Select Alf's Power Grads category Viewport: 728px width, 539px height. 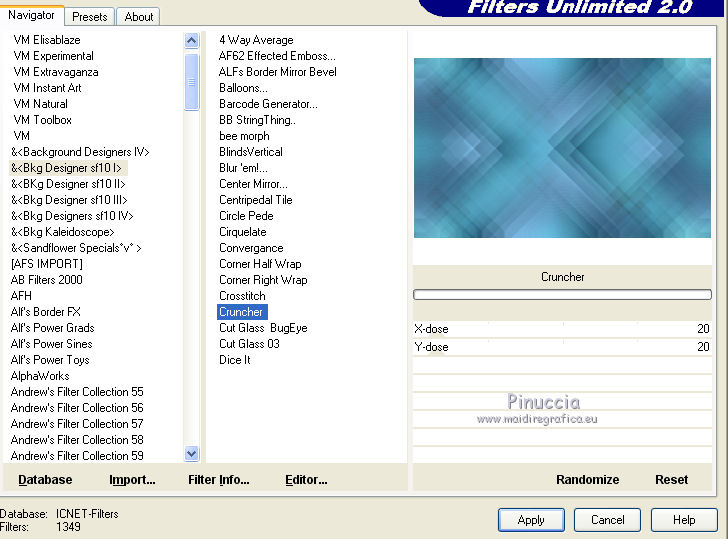point(52,328)
